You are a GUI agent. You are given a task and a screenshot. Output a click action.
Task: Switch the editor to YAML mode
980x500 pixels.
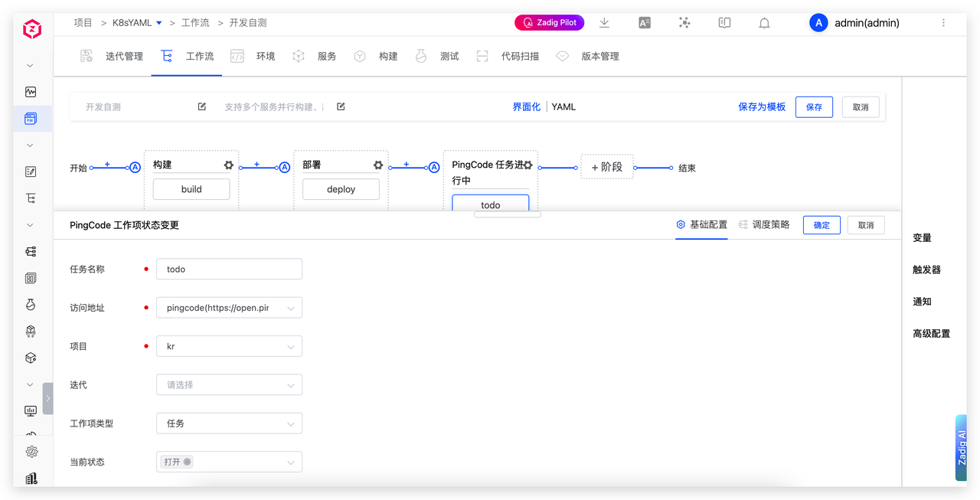coord(563,107)
